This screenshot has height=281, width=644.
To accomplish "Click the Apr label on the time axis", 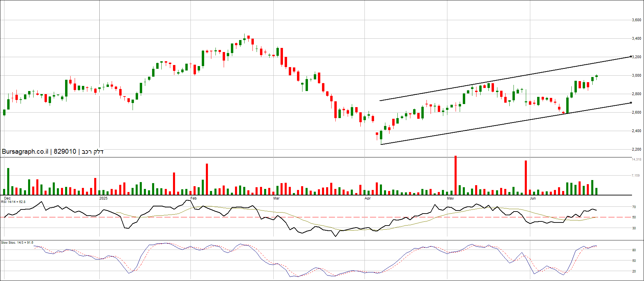I will (368, 198).
